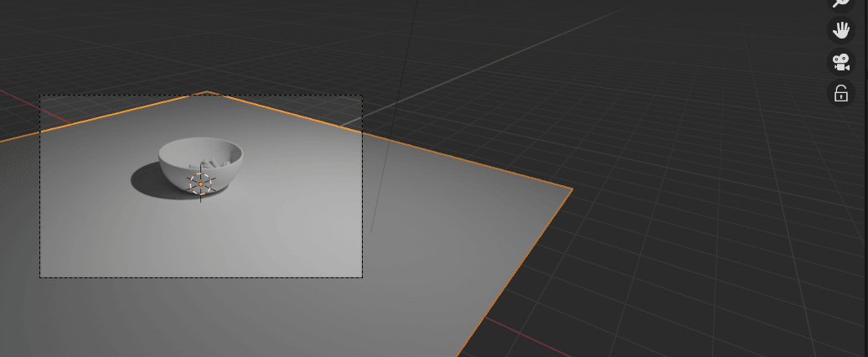Click the hand pan view gizmo

pyautogui.click(x=840, y=31)
